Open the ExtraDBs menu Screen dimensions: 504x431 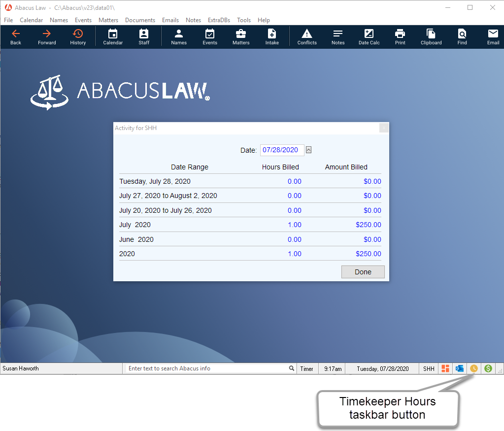click(219, 20)
